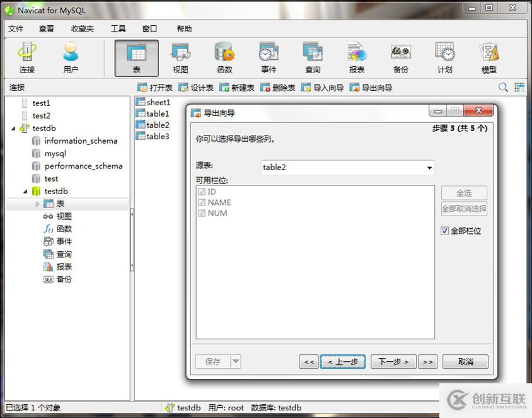This screenshot has width=532, height=418.
Task: Select the performance_schema database
Action: click(x=78, y=166)
